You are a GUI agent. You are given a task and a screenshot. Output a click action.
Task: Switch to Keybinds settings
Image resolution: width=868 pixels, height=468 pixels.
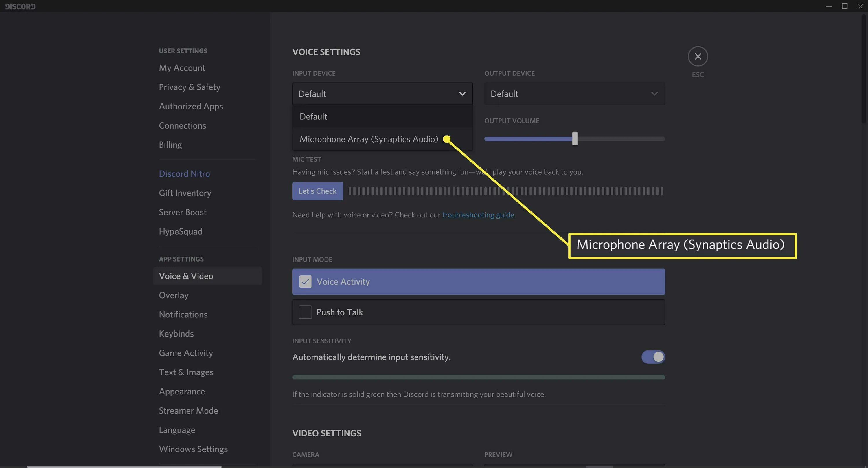[x=176, y=333]
